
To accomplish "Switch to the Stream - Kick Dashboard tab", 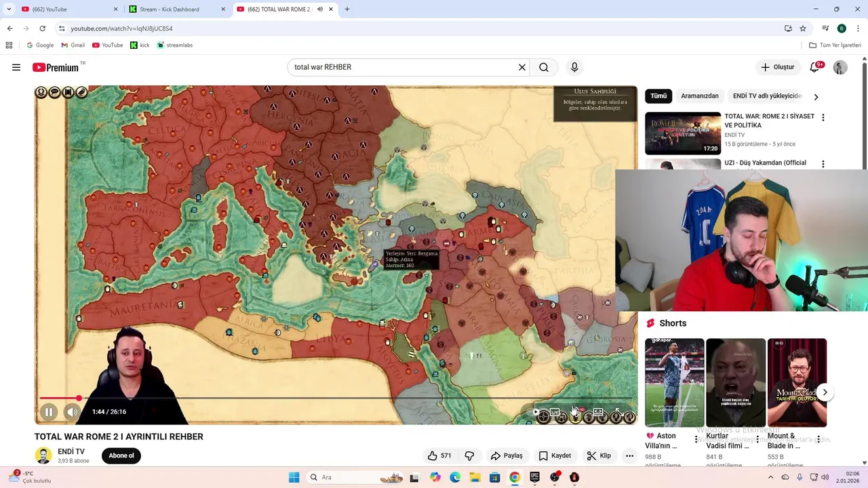I will tap(176, 9).
